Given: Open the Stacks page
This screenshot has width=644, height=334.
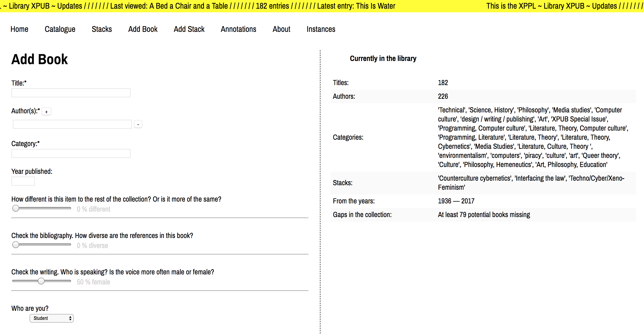Looking at the screenshot, I should click(x=101, y=29).
